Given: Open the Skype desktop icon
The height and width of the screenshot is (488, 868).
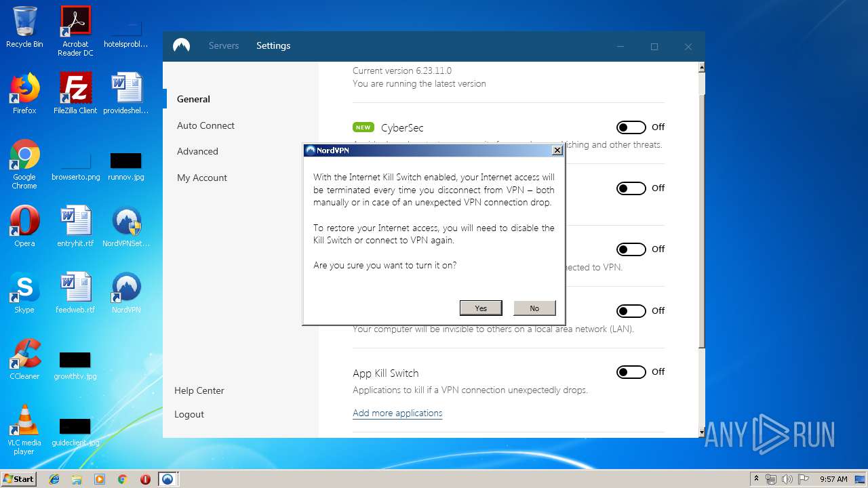Looking at the screenshot, I should pyautogui.click(x=24, y=293).
